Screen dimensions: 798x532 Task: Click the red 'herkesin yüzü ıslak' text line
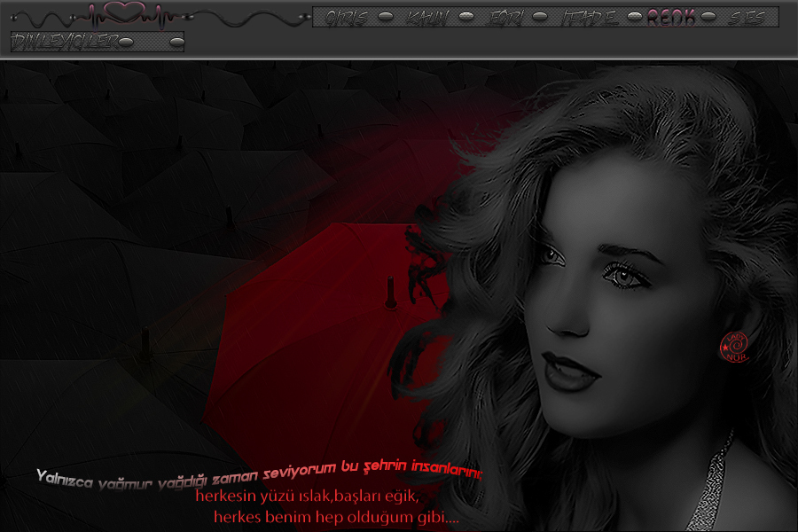click(x=306, y=497)
